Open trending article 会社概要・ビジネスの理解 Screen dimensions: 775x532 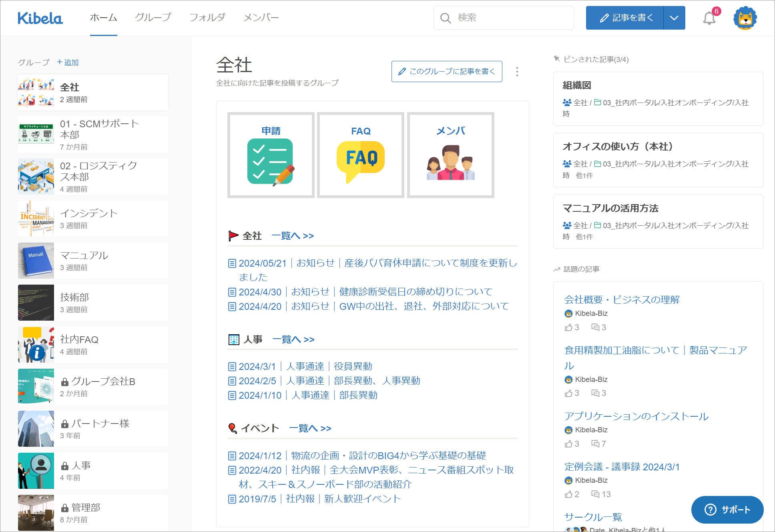622,300
